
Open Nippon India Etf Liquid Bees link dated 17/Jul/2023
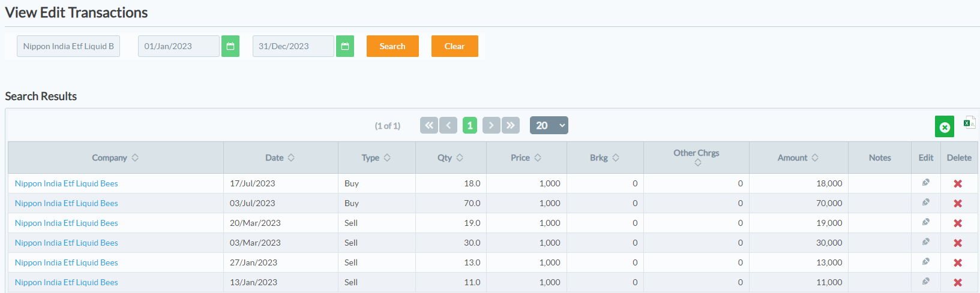[66, 183]
